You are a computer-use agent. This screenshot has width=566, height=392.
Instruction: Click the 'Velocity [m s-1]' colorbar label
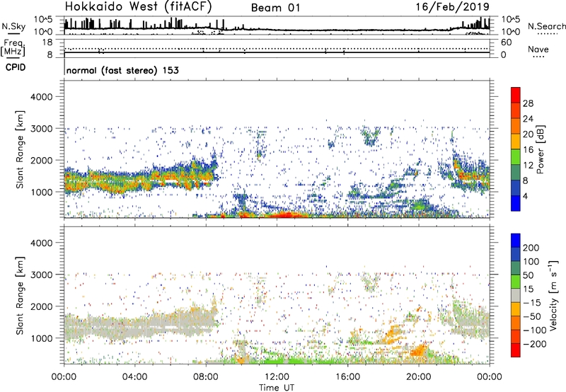point(553,295)
